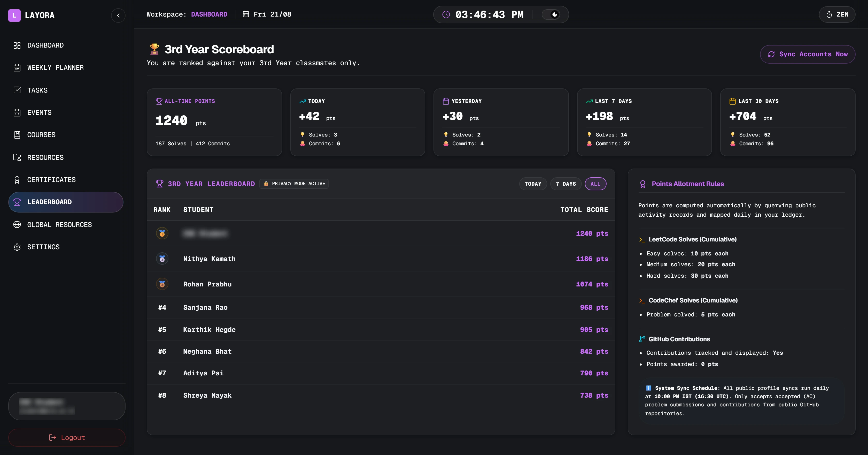The image size is (868, 455).
Task: Collapse the sidebar with chevron button
Action: 118,15
